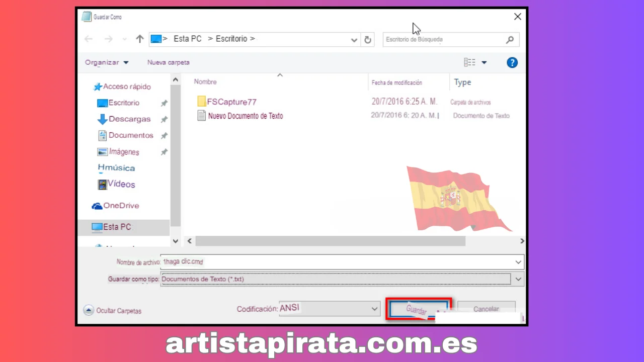
Task: Click the PC icon in the address bar
Action: pyautogui.click(x=156, y=39)
